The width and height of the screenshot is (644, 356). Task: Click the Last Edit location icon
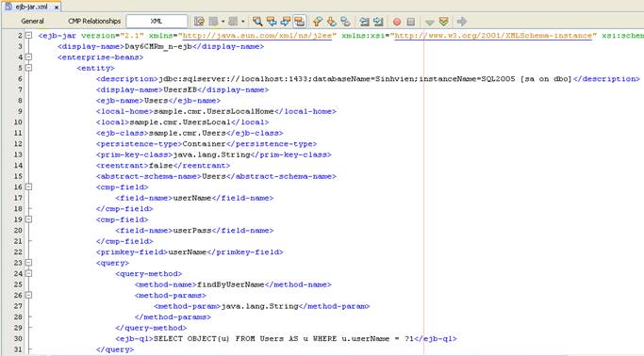[x=199, y=22]
